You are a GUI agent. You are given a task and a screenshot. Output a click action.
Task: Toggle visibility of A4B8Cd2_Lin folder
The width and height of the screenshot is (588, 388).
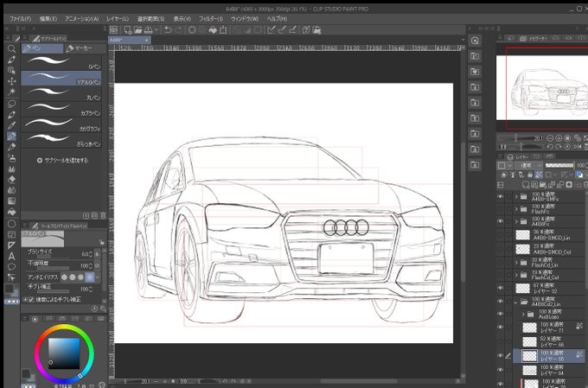tap(501, 301)
